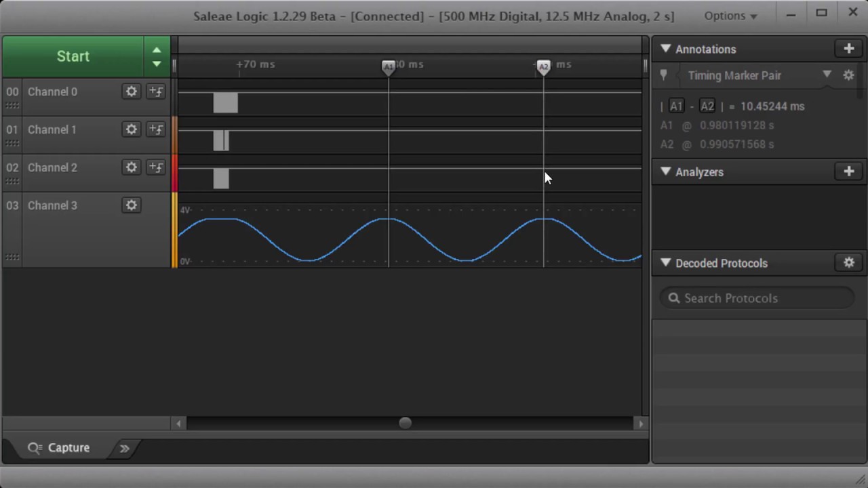
Task: Select the Channel 1 label
Action: (x=52, y=129)
